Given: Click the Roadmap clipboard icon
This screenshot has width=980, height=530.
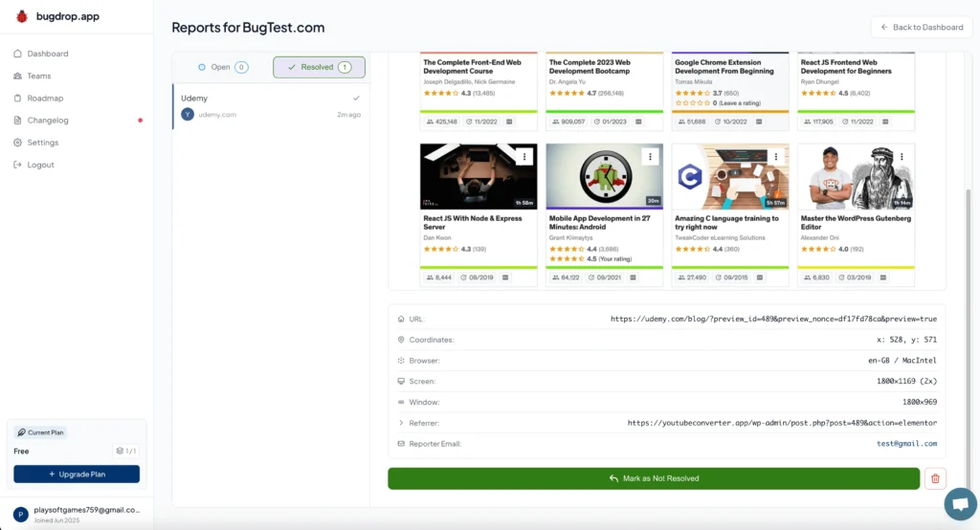Looking at the screenshot, I should point(17,99).
